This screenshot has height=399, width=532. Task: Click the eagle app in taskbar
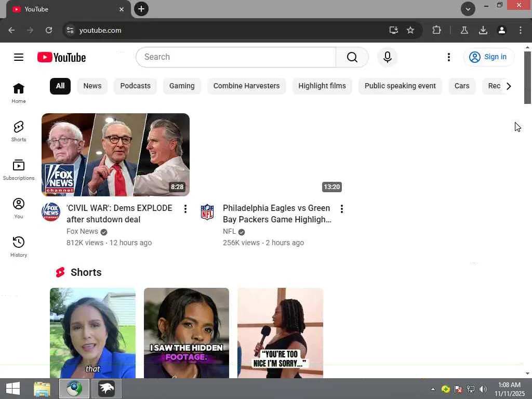[107, 389]
